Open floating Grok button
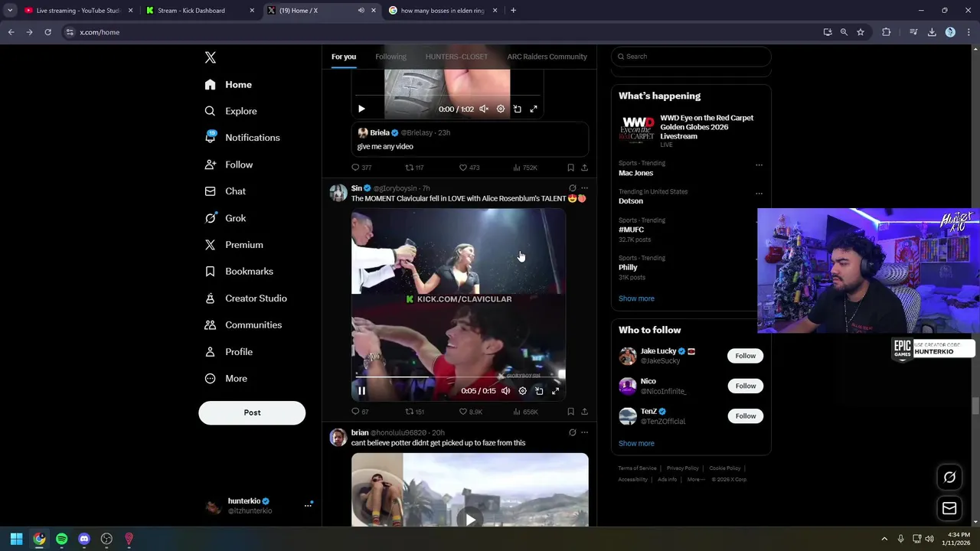Image resolution: width=980 pixels, height=551 pixels. pos(949,478)
